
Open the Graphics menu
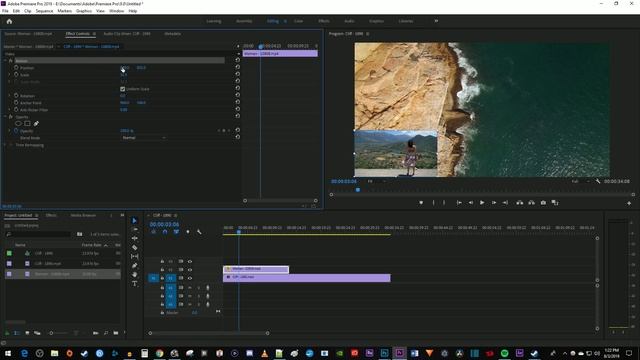pos(84,11)
